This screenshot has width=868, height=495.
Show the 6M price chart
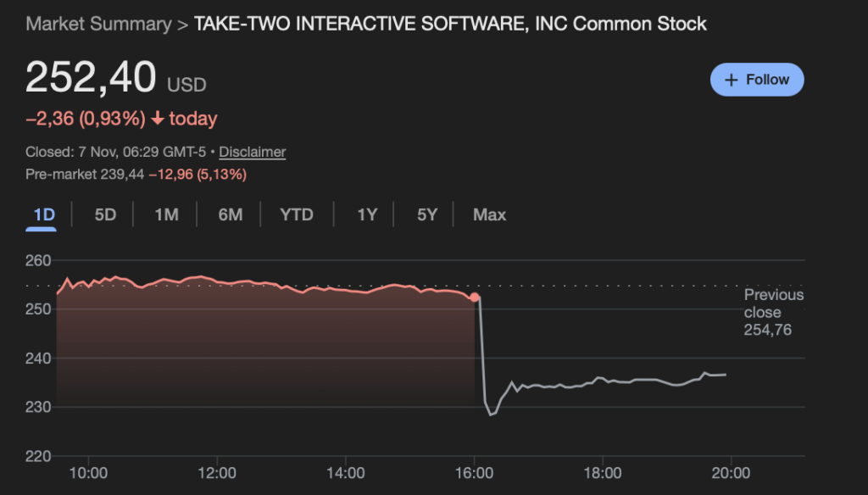coord(230,214)
